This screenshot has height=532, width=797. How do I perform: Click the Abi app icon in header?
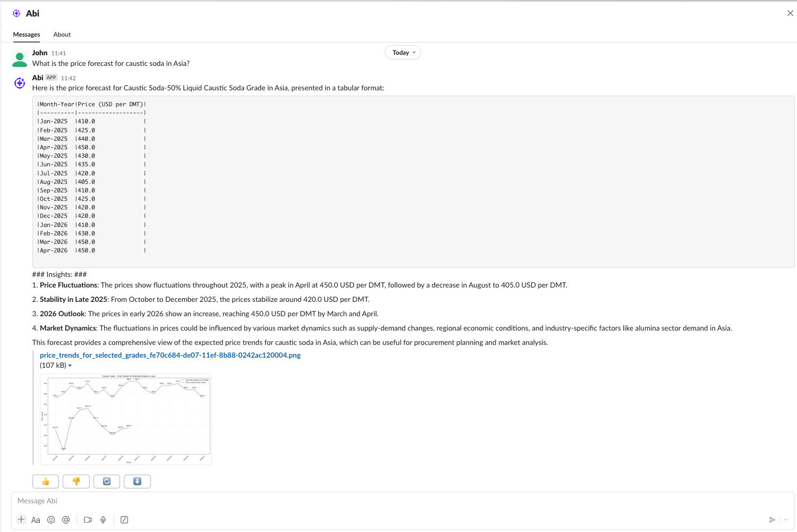pyautogui.click(x=16, y=13)
